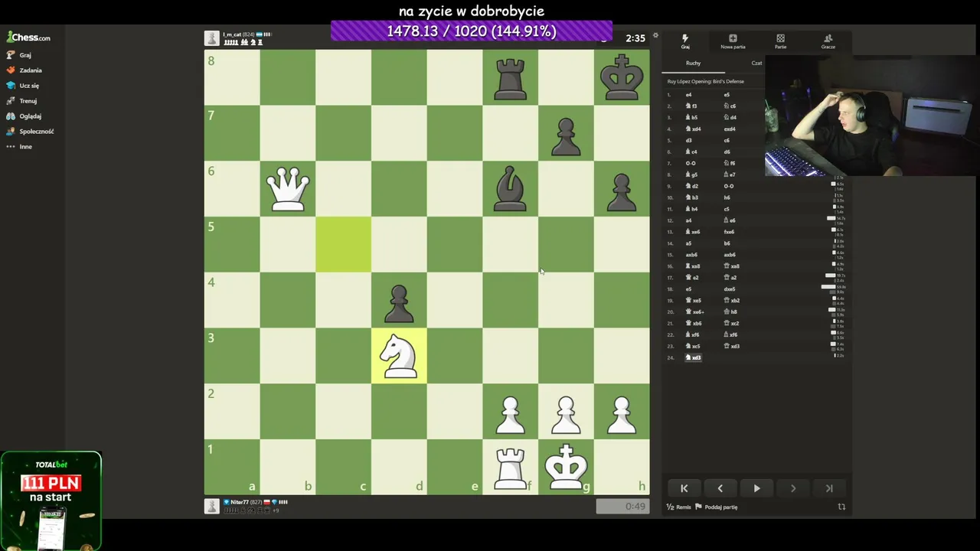
Task: Jump to first move of the game
Action: coord(684,488)
